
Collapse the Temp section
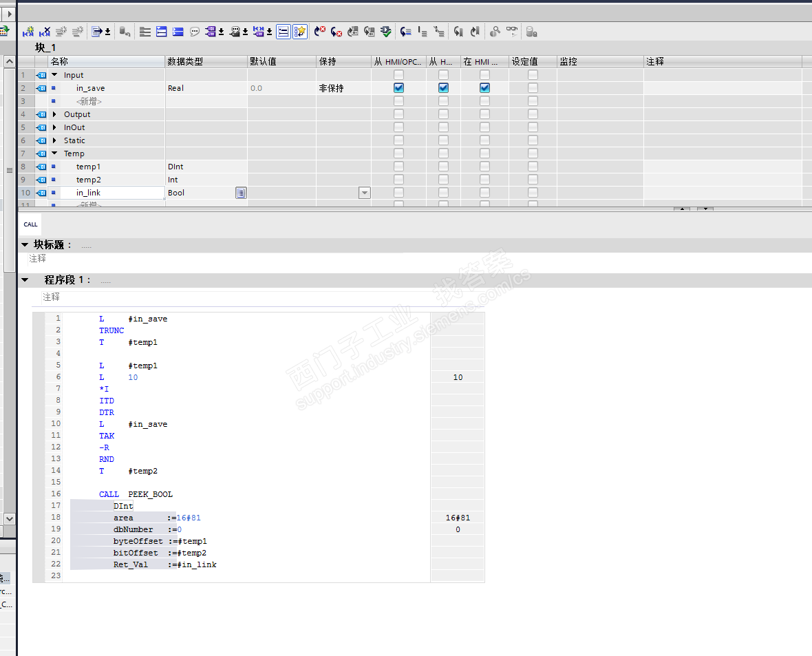[x=54, y=153]
